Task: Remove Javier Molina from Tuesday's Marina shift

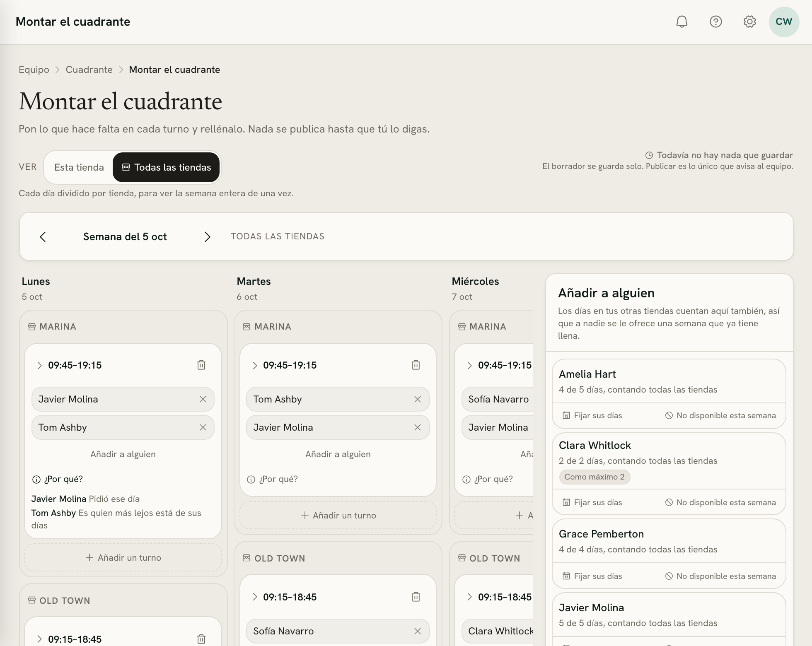Action: 418,427
